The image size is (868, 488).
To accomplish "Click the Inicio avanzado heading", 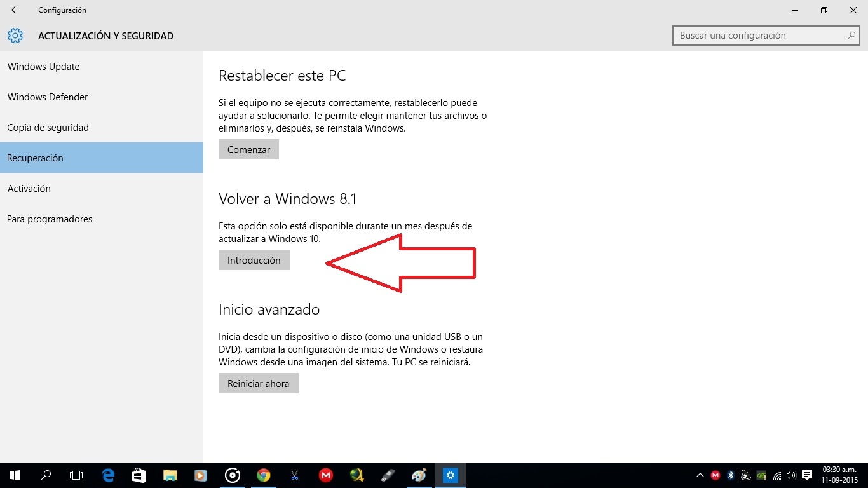I will (x=269, y=309).
